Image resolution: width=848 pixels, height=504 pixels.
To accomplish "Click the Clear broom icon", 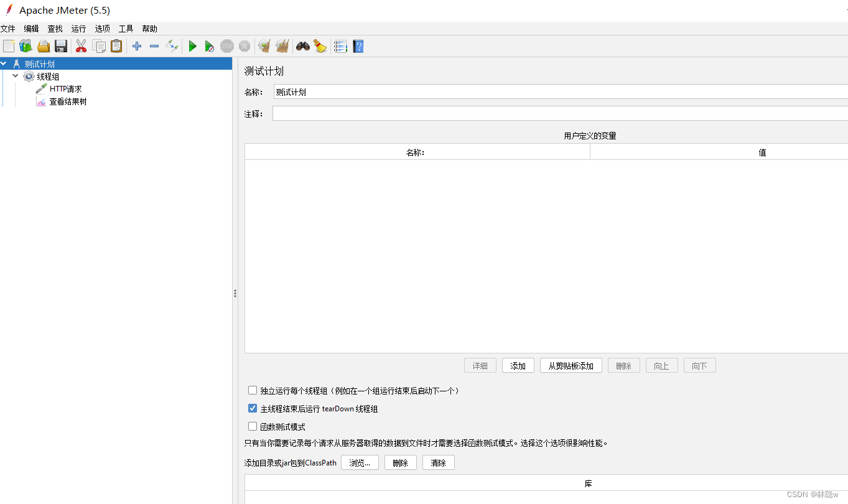I will pyautogui.click(x=264, y=46).
